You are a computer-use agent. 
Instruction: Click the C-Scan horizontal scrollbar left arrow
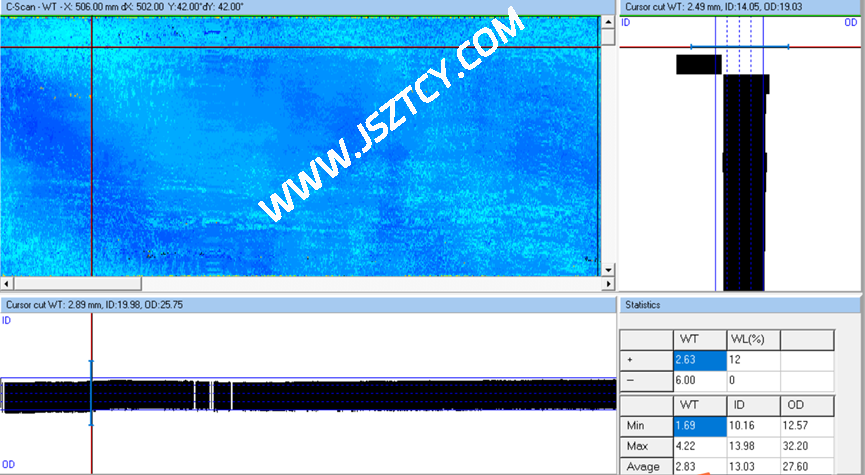point(7,284)
